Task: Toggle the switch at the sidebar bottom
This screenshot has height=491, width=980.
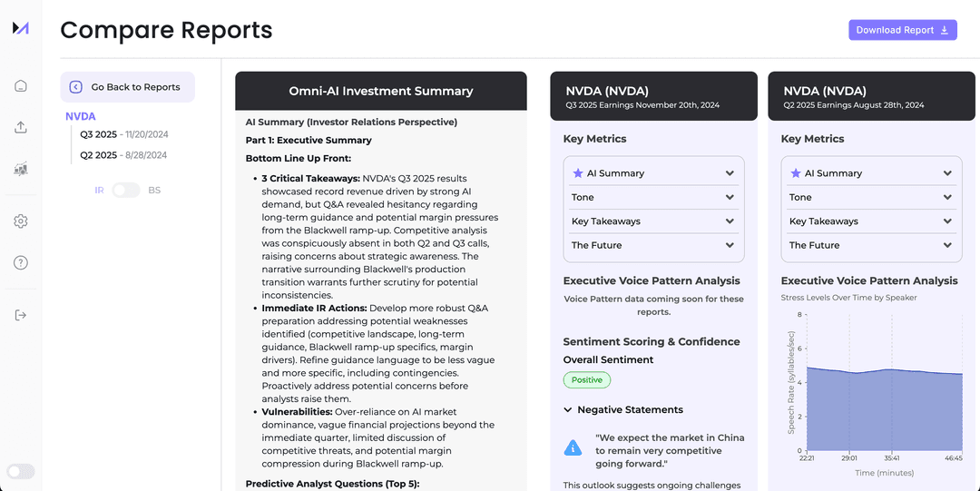Action: 21,471
